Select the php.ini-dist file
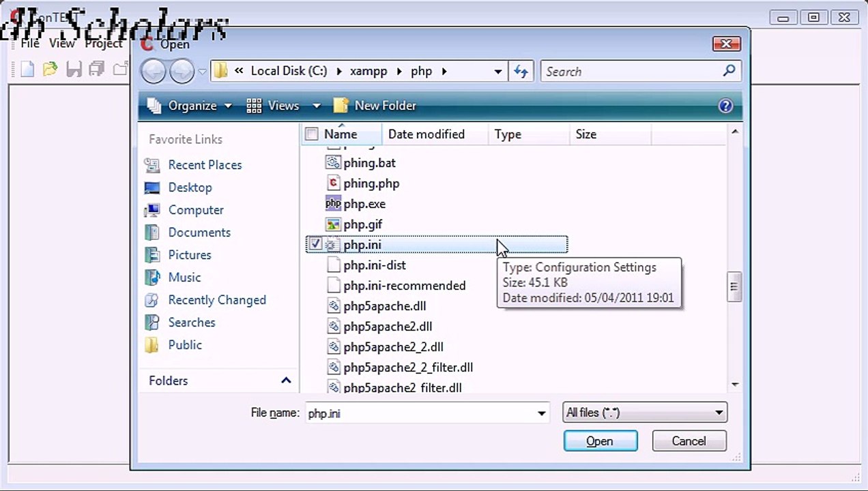 [375, 265]
